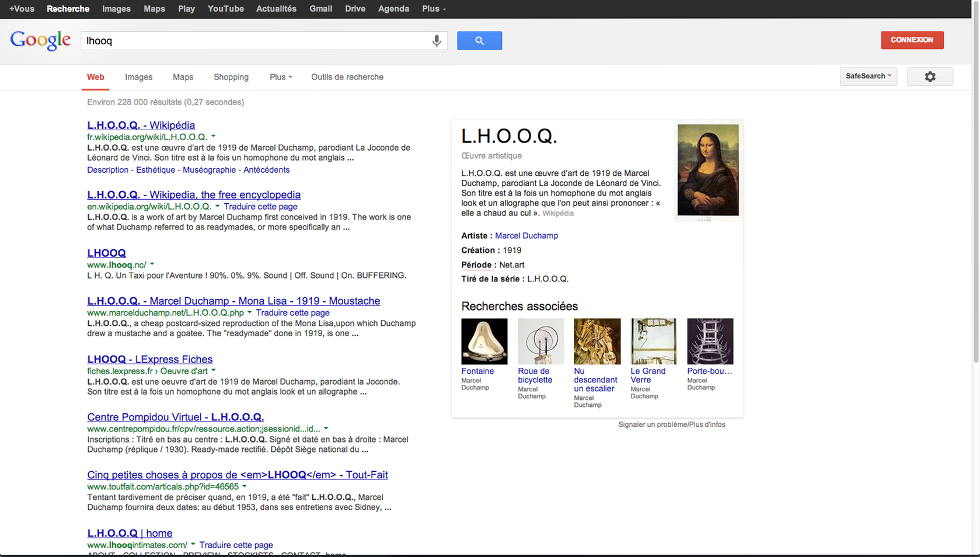Click Nu descendant un escalier thumbnail

tap(597, 342)
